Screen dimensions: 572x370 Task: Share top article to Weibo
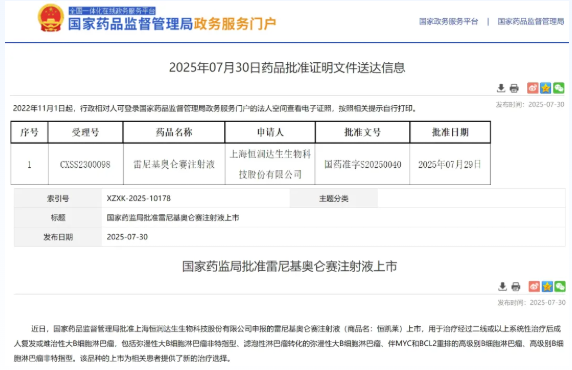click(533, 88)
